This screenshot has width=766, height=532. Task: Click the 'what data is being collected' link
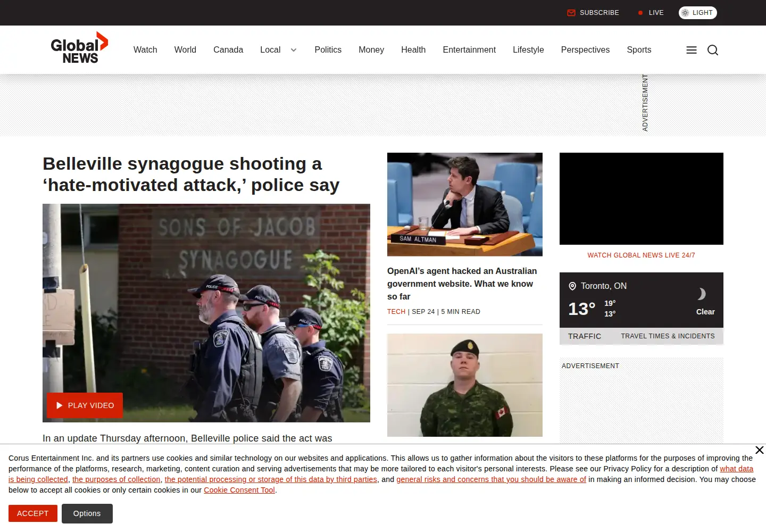pos(736,469)
